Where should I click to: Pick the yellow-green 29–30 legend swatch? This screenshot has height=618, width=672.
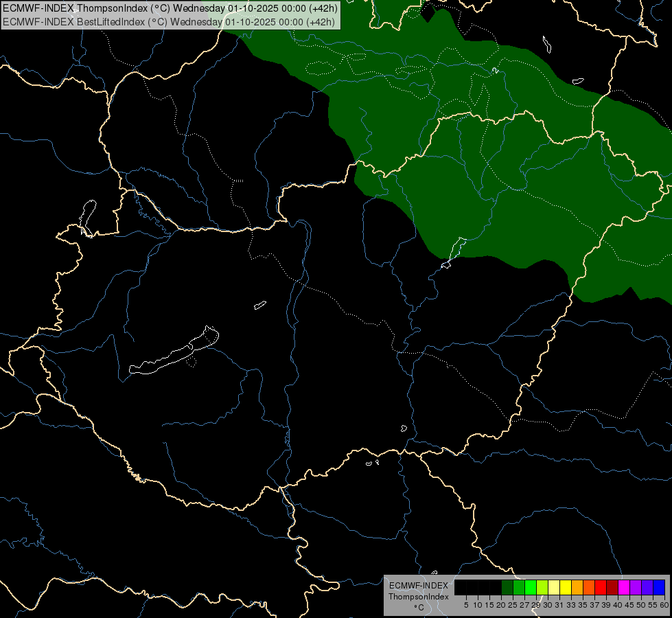click(x=542, y=587)
